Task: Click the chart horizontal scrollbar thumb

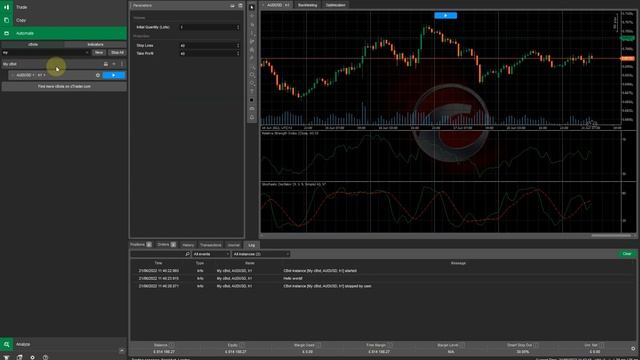Action: point(611,236)
